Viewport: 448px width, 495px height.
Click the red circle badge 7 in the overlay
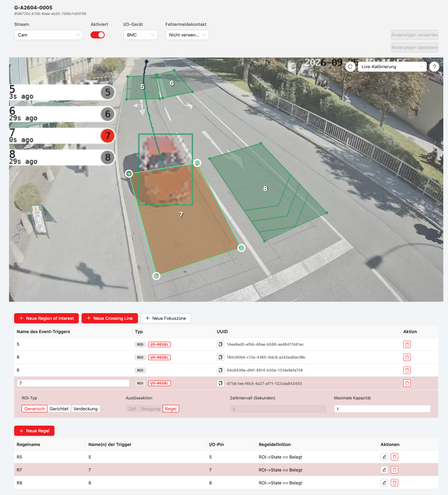point(108,136)
